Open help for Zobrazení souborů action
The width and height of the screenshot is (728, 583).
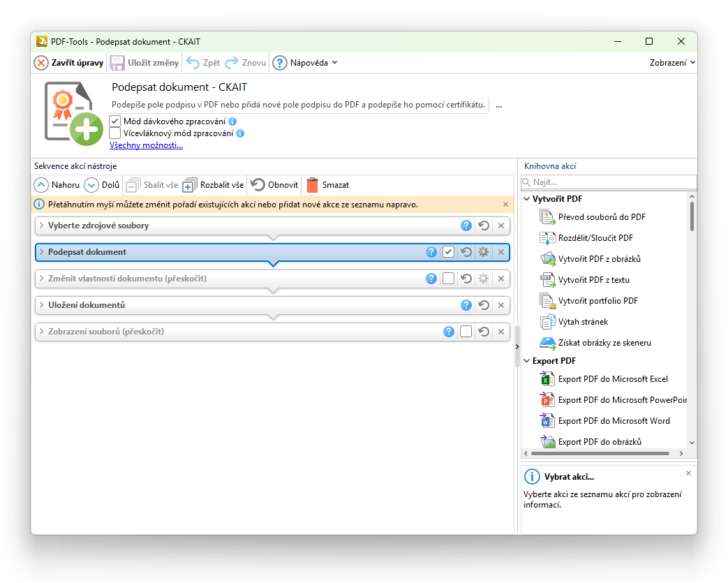[449, 332]
